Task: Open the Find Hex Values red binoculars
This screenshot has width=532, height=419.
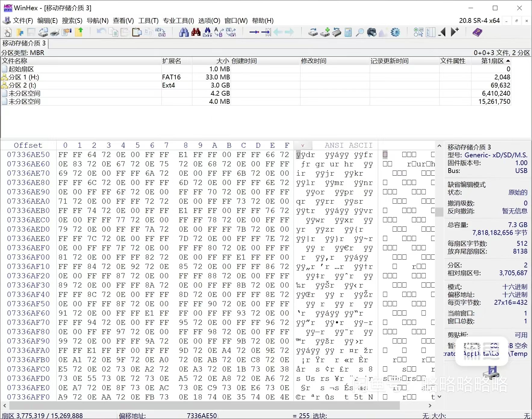Action: [x=196, y=32]
